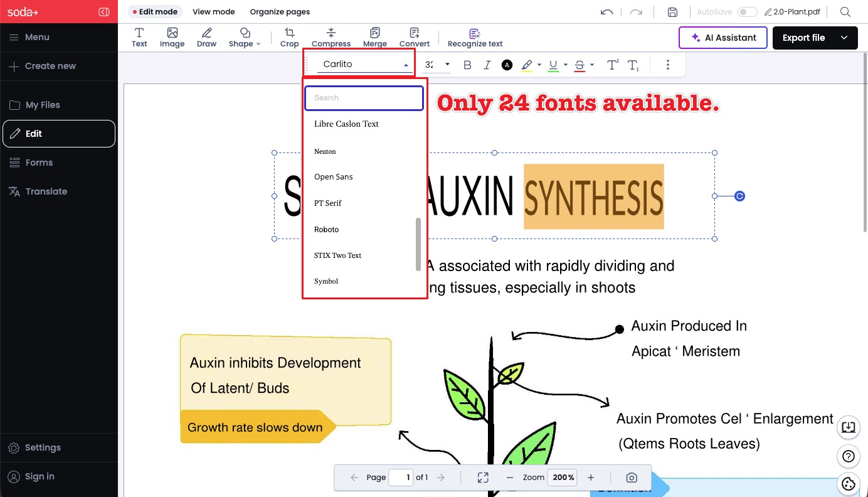Go to previous page
The image size is (868, 497).
tap(354, 478)
